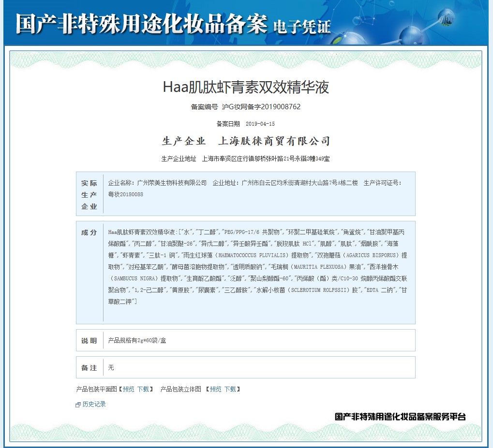Click the 下载 link for 产品包装平面图

coord(143,389)
